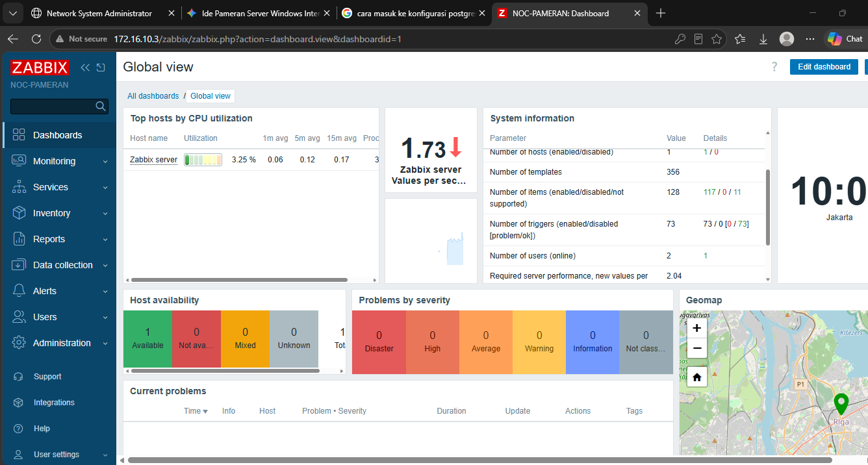868x465 pixels.
Task: Switch to cara masuk ke konfigurasi tab
Action: coord(413,13)
